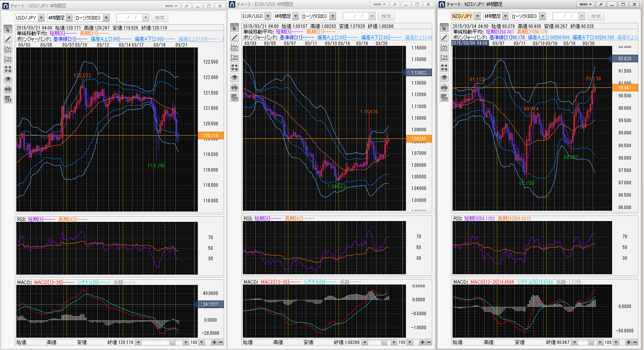Click the print icon in NZD/JPY chart

(x=444, y=87)
